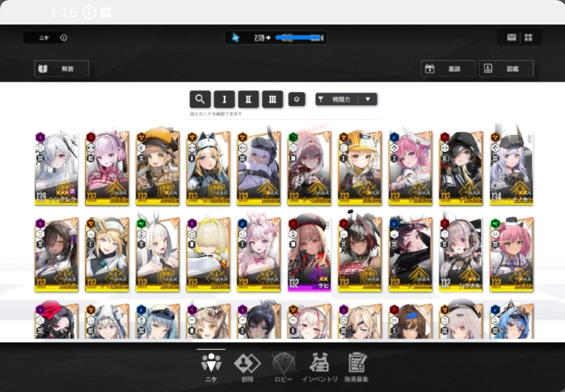565x392 pixels.
Task: Tap the Android status bar info circle
Action: (89, 12)
